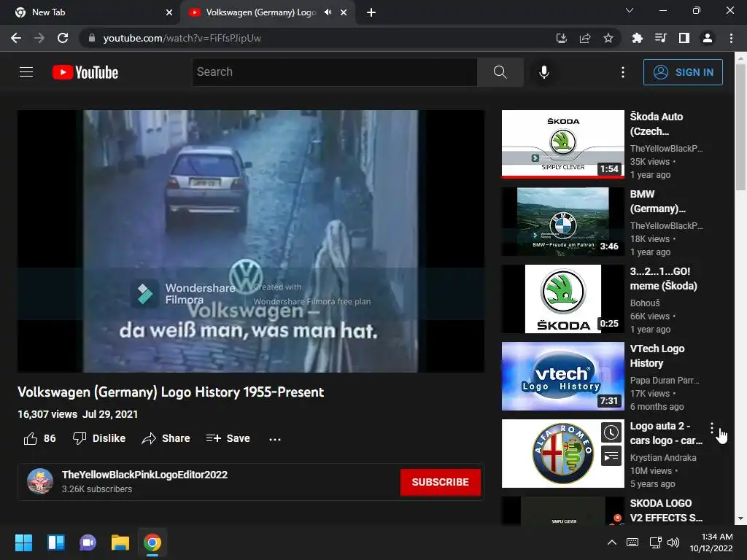Click the SIGN IN button
Viewport: 747px width, 560px height.
click(683, 72)
